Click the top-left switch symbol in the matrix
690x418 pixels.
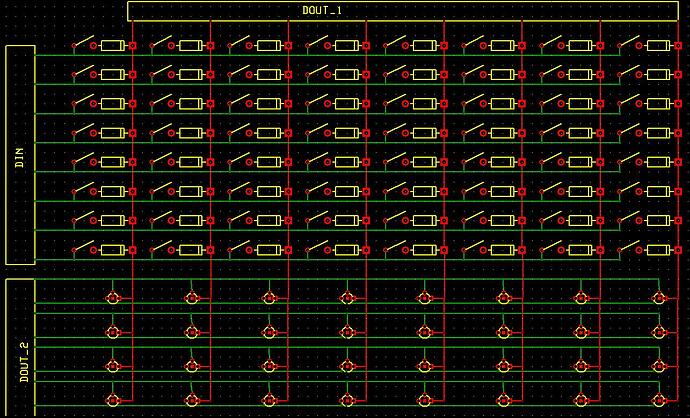coord(83,42)
